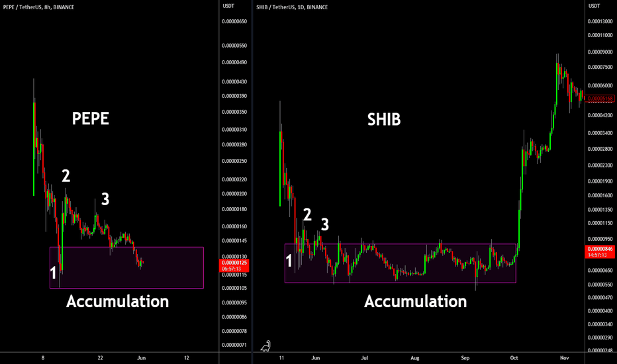
Task: Select the 0.00000430 price level on PEPE axis
Action: point(234,82)
